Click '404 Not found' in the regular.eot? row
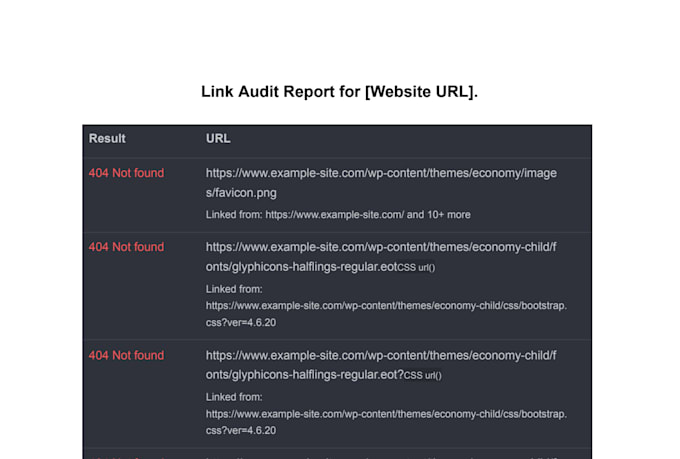The width and height of the screenshot is (680, 459). (126, 355)
